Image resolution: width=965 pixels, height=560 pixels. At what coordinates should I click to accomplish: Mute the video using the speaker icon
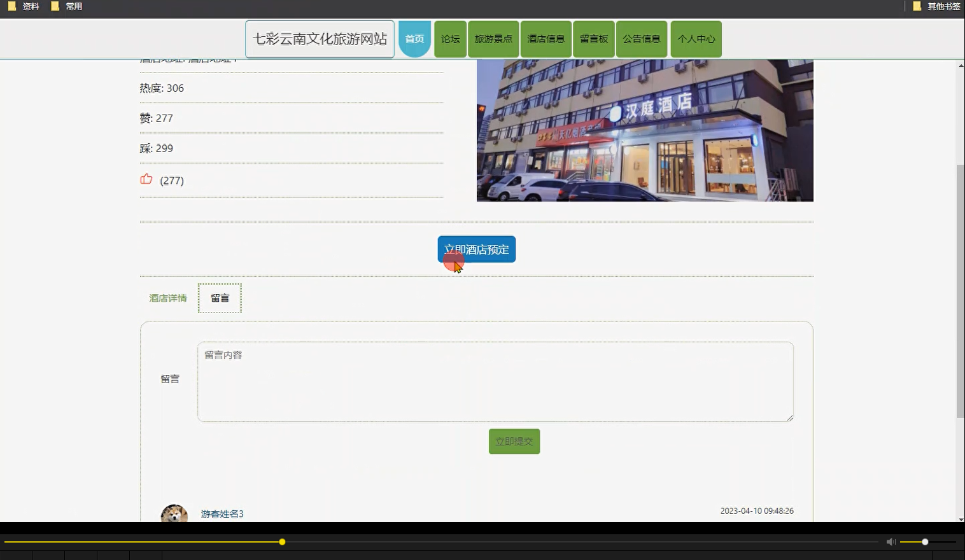890,542
